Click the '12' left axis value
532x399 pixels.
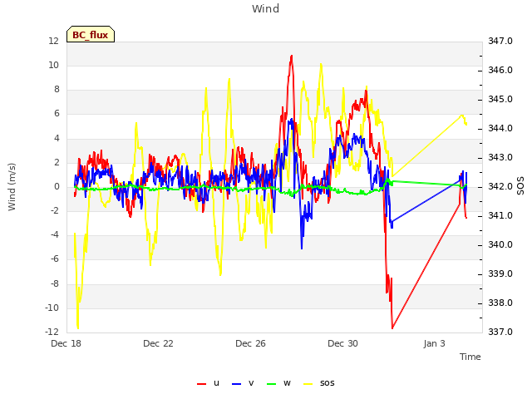(x=53, y=41)
